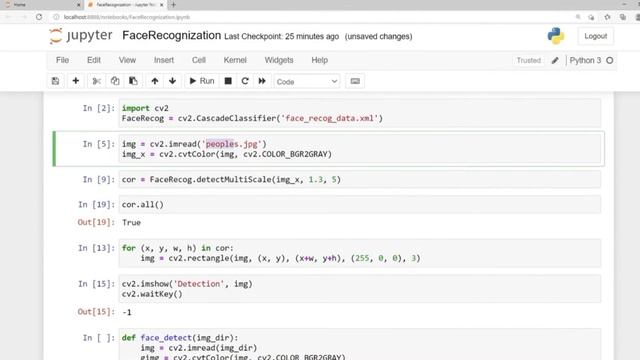Rename notebook via FaceRecognization title

tap(171, 36)
